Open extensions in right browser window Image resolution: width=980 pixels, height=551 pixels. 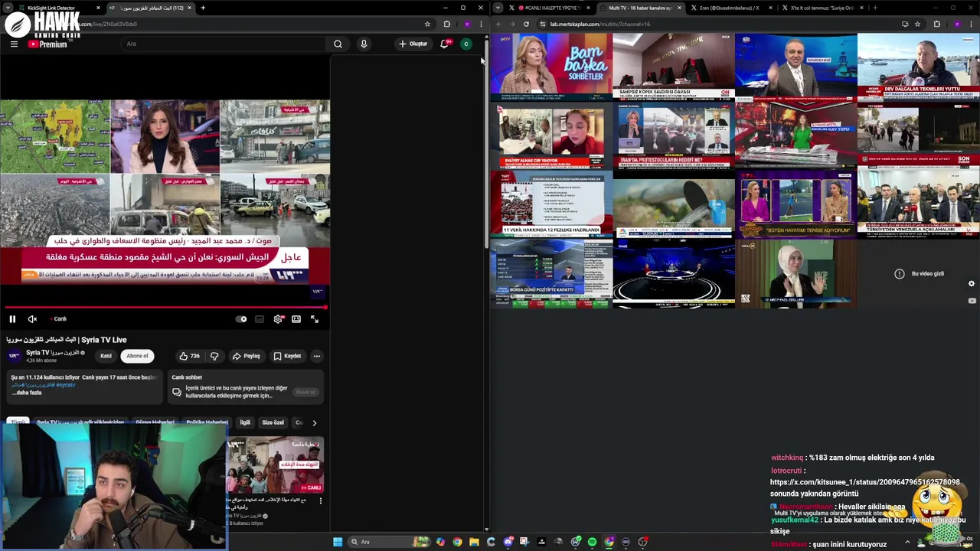pyautogui.click(x=936, y=24)
